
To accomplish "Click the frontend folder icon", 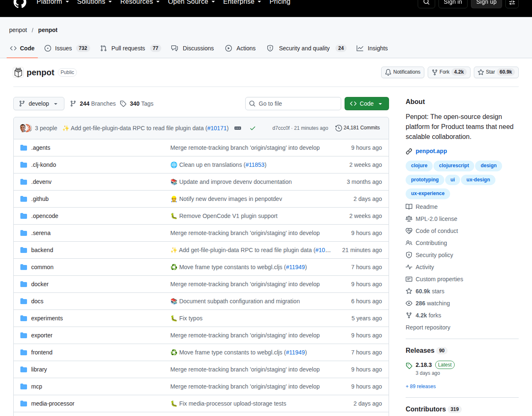I will pyautogui.click(x=24, y=352).
